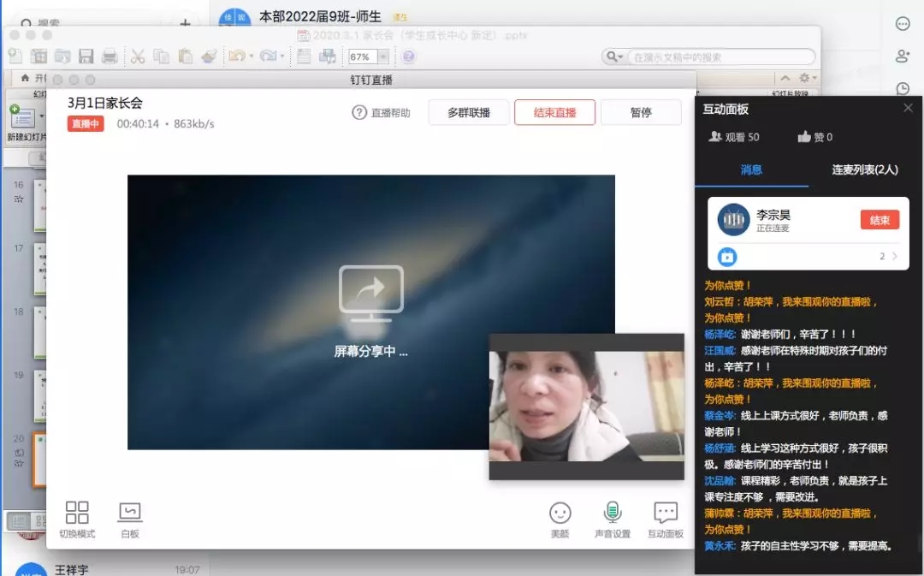Click the presentation search input field
Viewport: 924px width, 576px height.
[719, 57]
